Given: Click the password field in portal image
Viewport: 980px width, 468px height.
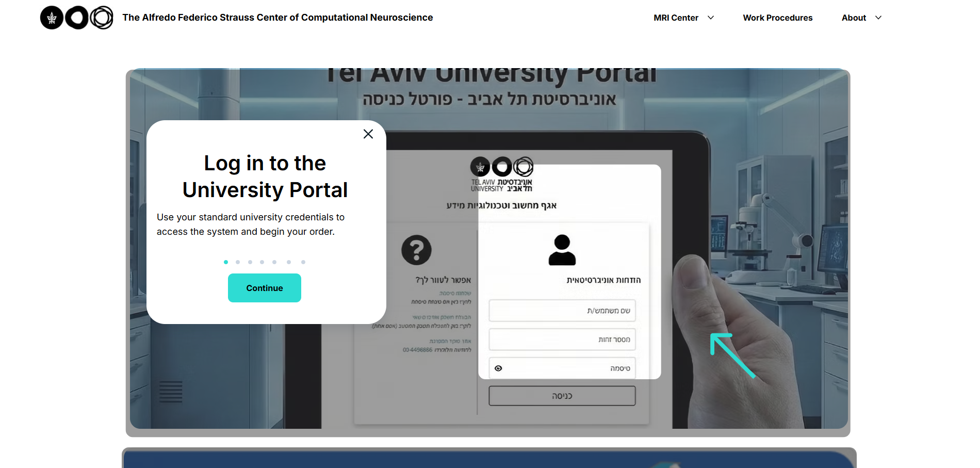Looking at the screenshot, I should (x=562, y=368).
